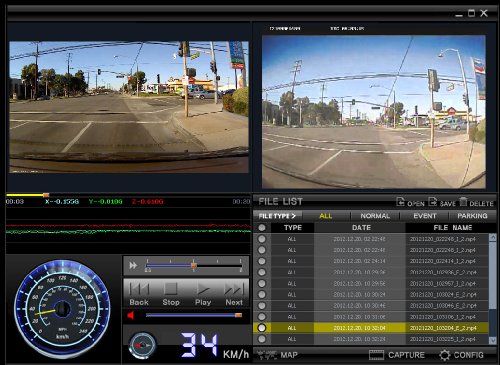Select the radio for file 20121220_103046
The height and width of the screenshot is (365, 500).
pyautogui.click(x=262, y=306)
